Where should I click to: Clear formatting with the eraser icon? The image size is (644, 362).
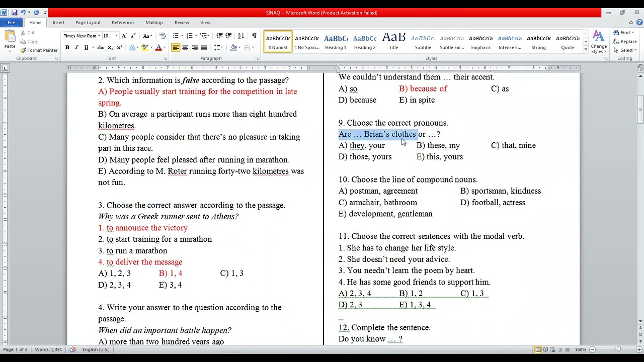tap(162, 36)
